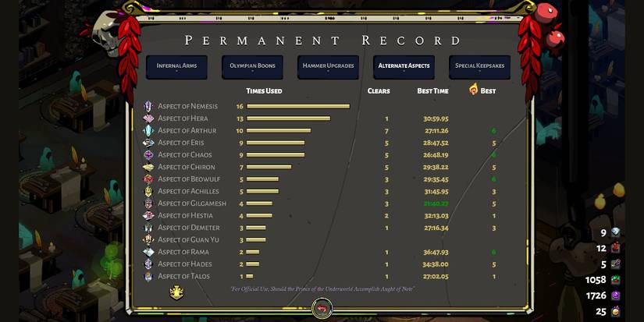The image size is (644, 322).
Task: Click the golden emblem below the list
Action: click(176, 292)
